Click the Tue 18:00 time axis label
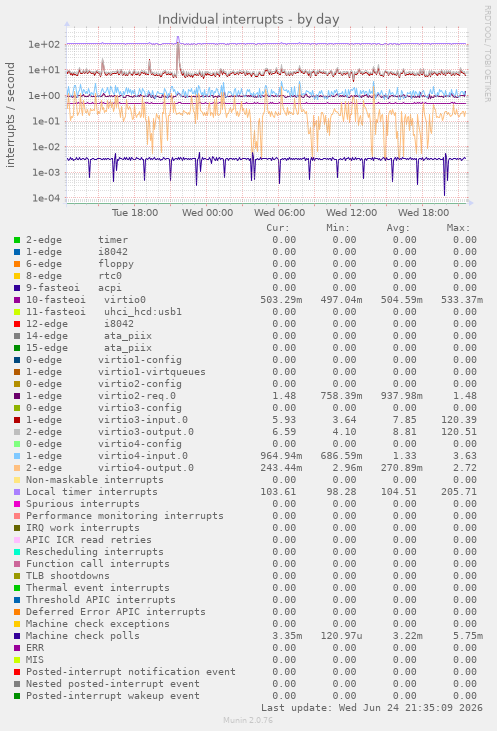The width and height of the screenshot is (497, 731). click(x=135, y=213)
